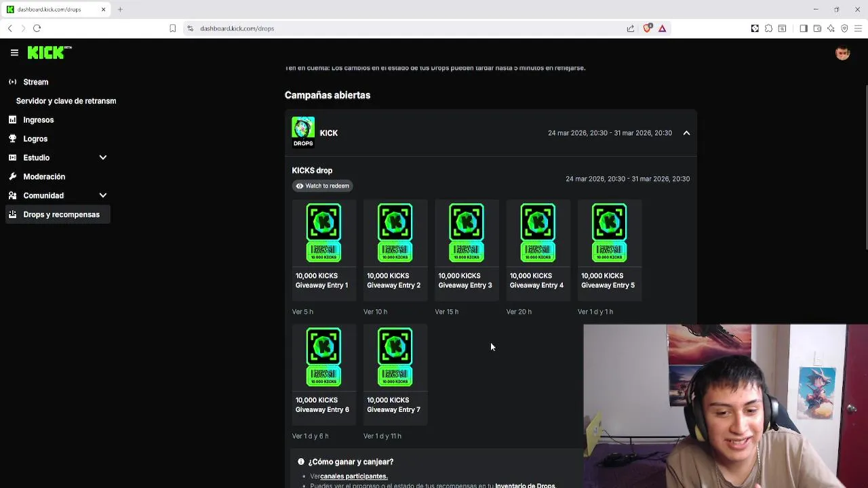
Task: Select Giveaway Entry 1 reward thumbnail
Action: (x=323, y=232)
